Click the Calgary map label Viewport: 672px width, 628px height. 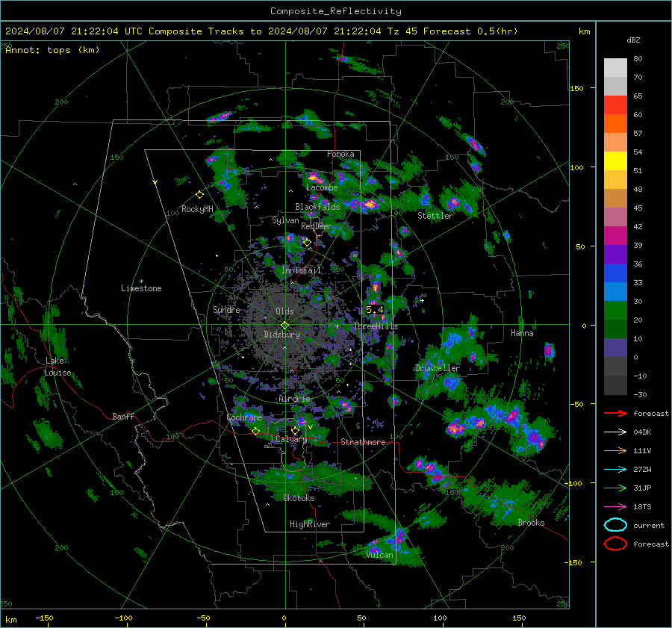point(291,439)
